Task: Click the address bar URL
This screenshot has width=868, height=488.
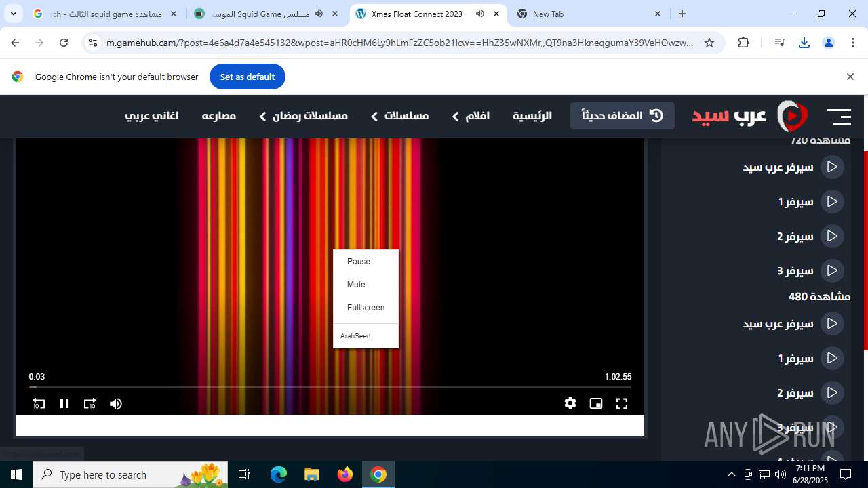Action: 399,43
